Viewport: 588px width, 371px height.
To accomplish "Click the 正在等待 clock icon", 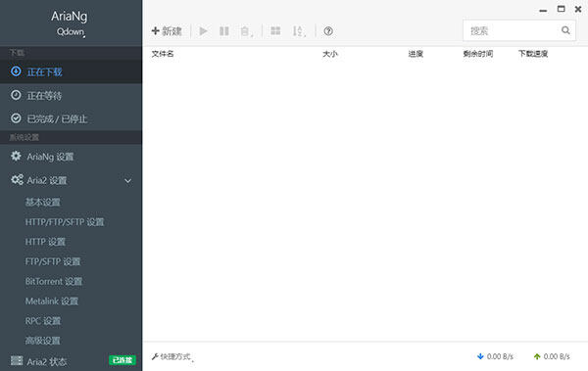I will (16, 95).
